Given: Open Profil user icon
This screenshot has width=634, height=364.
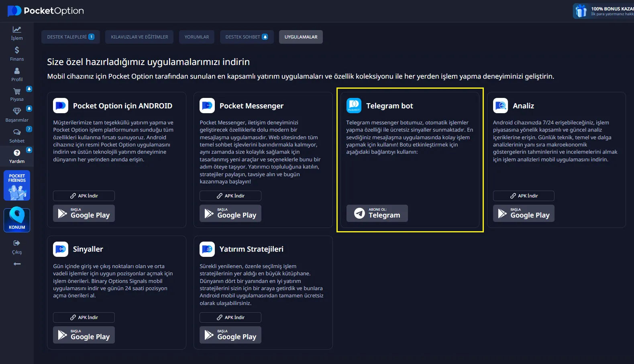Looking at the screenshot, I should coord(17,71).
